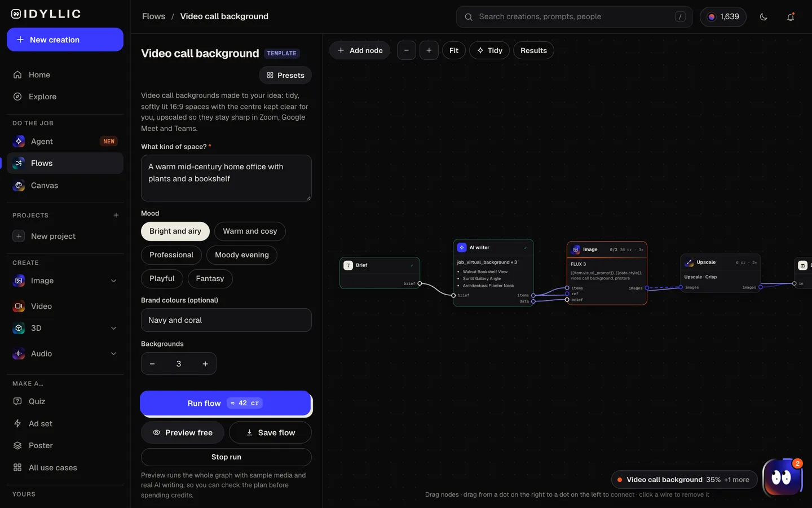Add a project with the Projects plus
This screenshot has height=508, width=812.
[116, 215]
